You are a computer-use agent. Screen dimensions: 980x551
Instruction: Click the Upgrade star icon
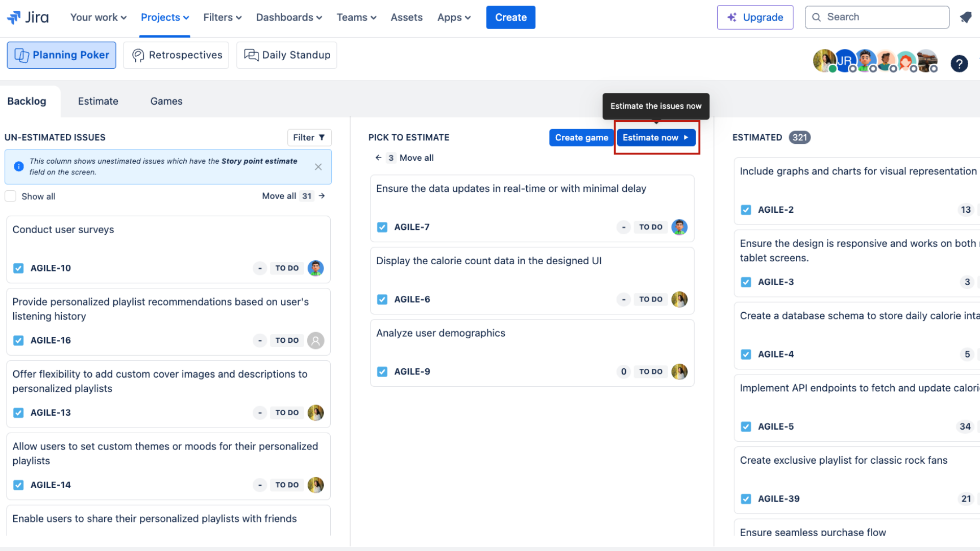click(731, 17)
